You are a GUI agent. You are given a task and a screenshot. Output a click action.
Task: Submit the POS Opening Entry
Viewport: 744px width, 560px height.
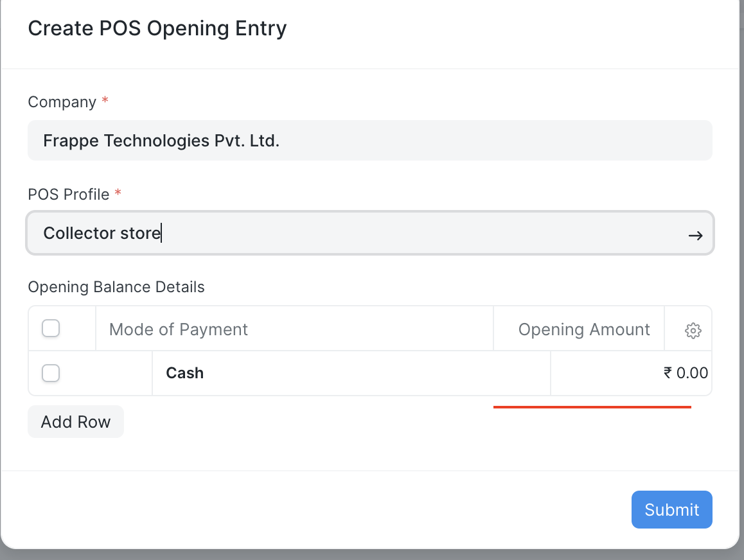point(671,509)
